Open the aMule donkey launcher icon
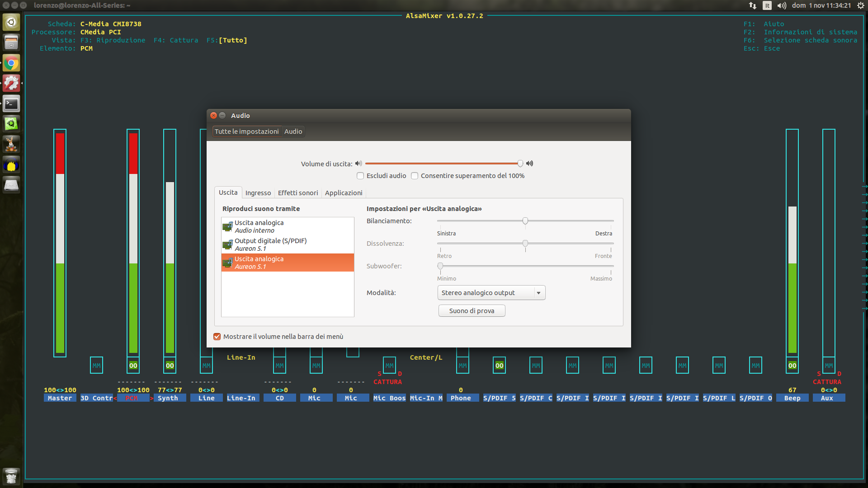Viewport: 868px width, 488px height. [11, 145]
